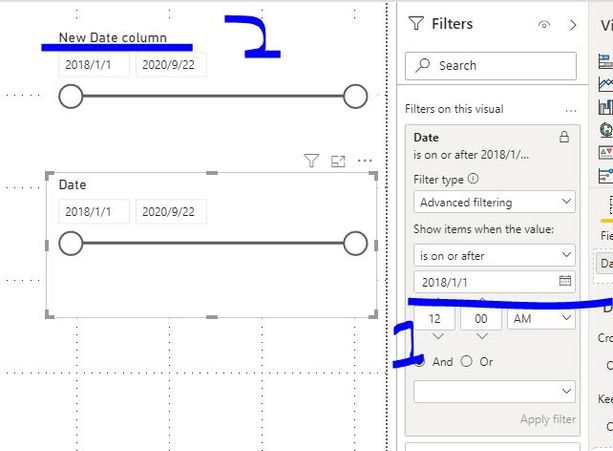Click the right handle of the Date slicer slider
The height and width of the screenshot is (451, 613).
pyautogui.click(x=355, y=243)
